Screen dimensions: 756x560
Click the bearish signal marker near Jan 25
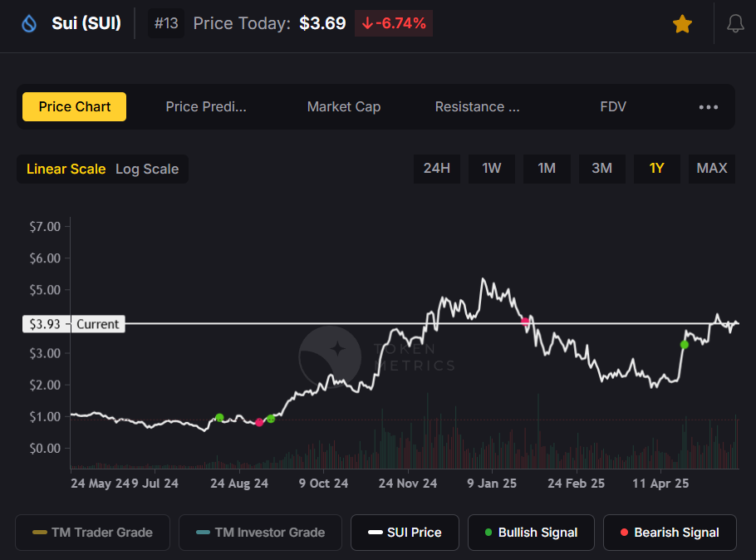(525, 322)
